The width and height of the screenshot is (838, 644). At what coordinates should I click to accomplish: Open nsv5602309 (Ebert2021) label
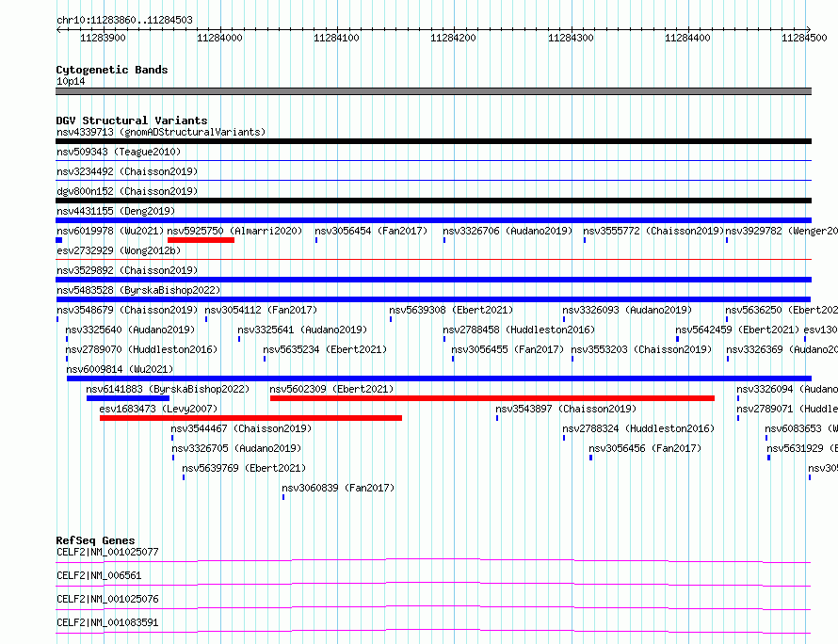pyautogui.click(x=331, y=389)
